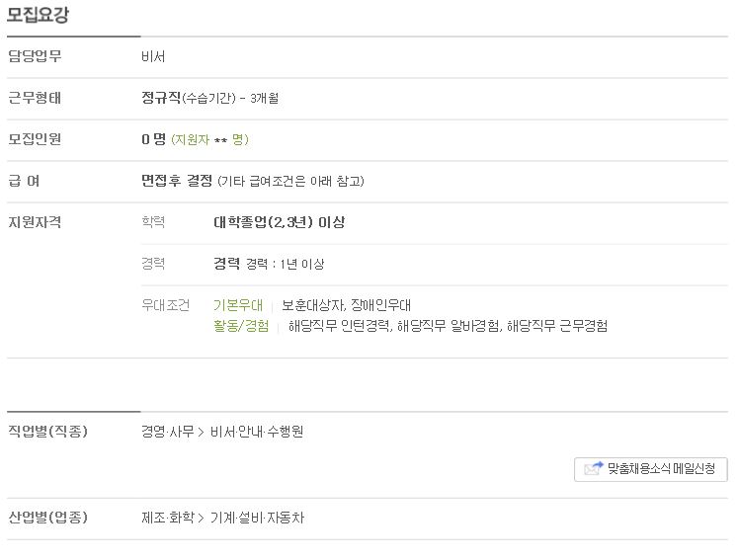The width and height of the screenshot is (739, 560).
Task: Click the 산업별(업종) row label
Action: [x=48, y=518]
